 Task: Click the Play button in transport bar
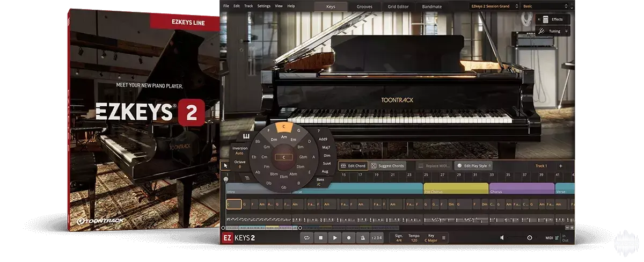[335, 238]
